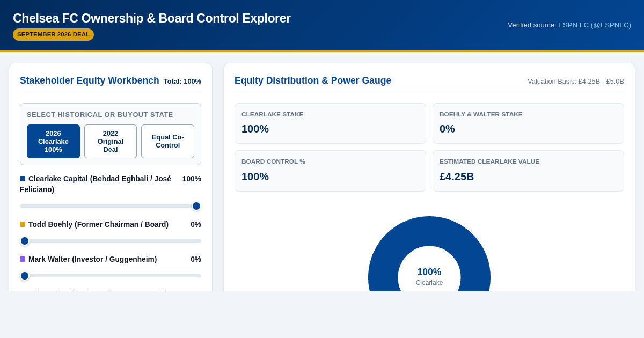Image resolution: width=644 pixels, height=338 pixels.
Task: Click the Total: 100% text
Action: [x=182, y=82]
